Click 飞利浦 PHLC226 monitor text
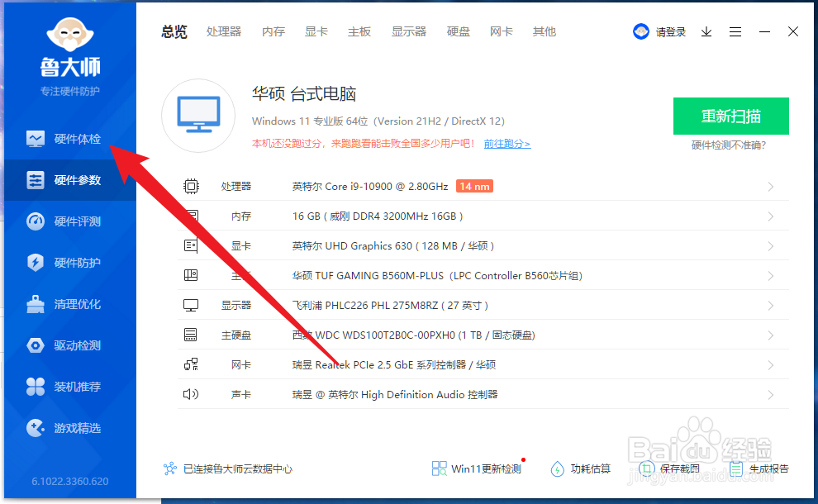The image size is (818, 504). [x=390, y=305]
